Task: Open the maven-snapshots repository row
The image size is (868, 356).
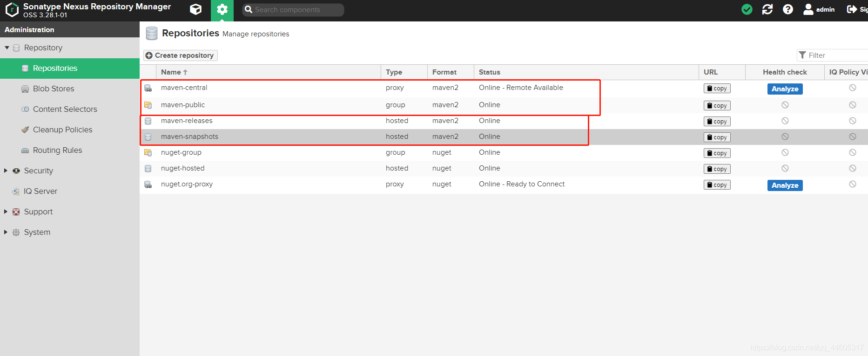Action: click(504, 137)
